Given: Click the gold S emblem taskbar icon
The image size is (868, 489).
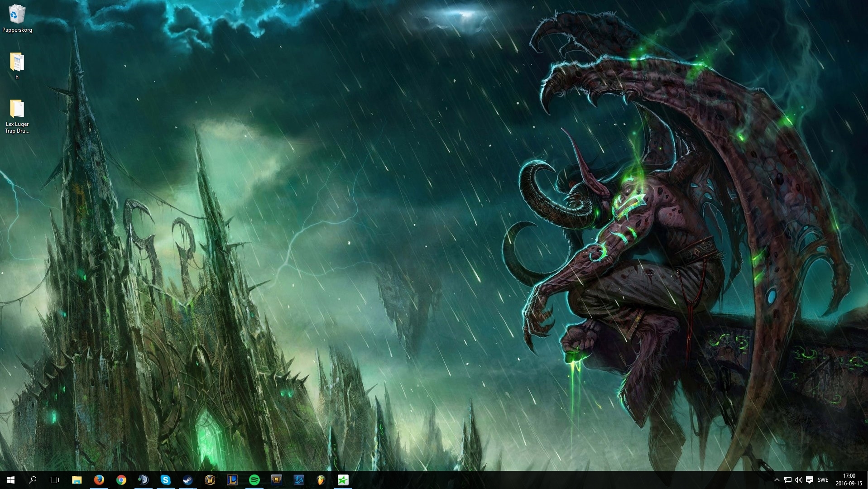Looking at the screenshot, I should [x=276, y=480].
